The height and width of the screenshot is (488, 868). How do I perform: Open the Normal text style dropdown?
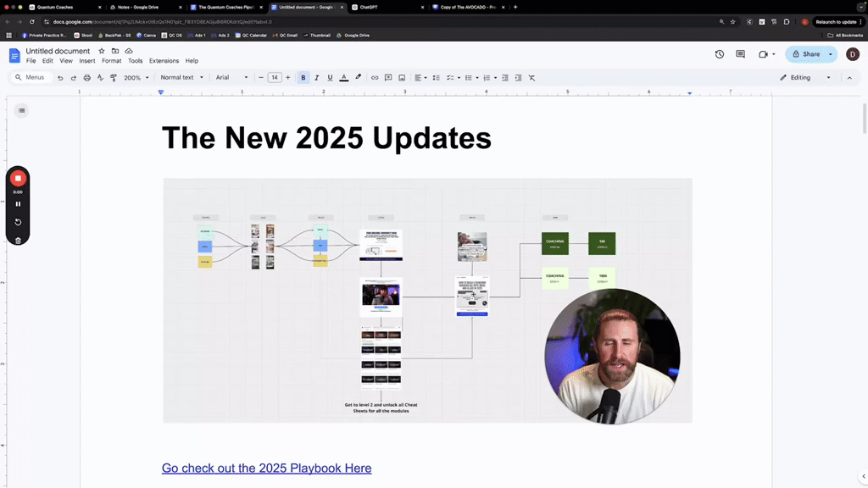181,77
